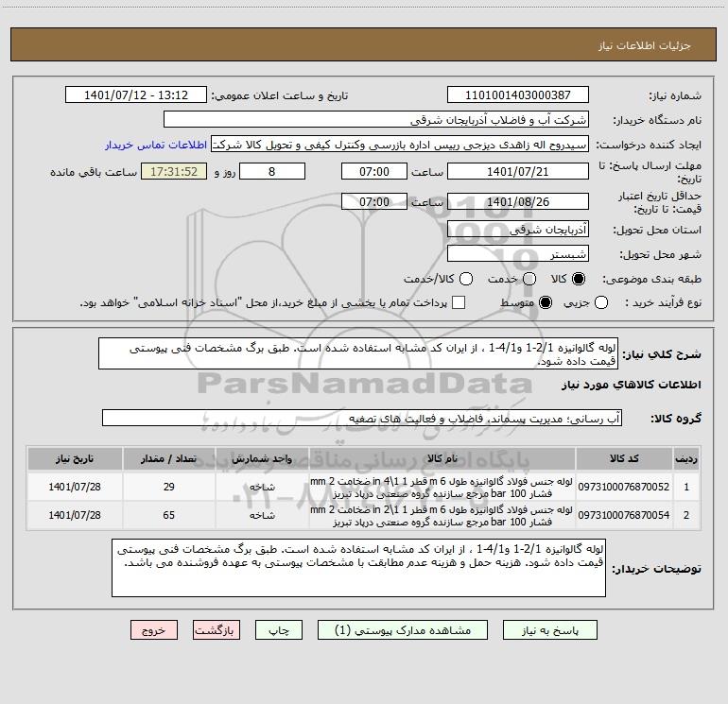Click the چاپ print button
This screenshot has width=728, height=704.
(x=279, y=630)
